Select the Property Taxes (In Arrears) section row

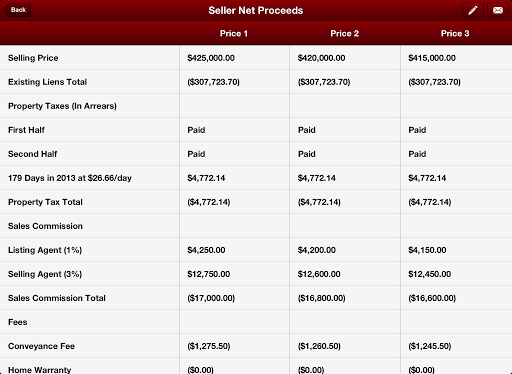(x=256, y=106)
